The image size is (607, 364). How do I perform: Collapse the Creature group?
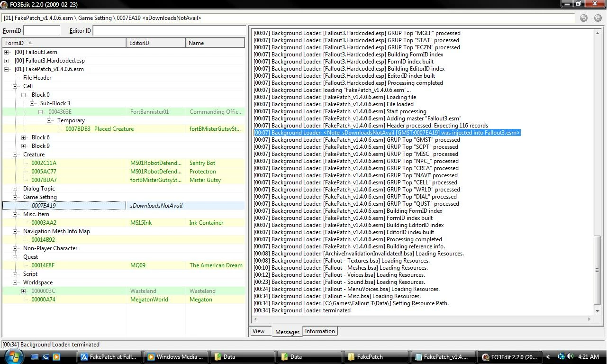click(x=15, y=155)
